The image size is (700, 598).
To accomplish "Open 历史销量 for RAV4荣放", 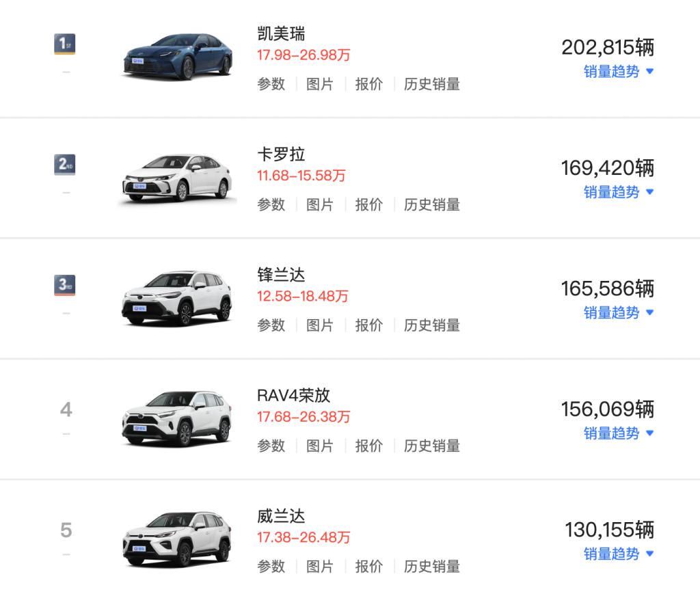I will pos(431,446).
